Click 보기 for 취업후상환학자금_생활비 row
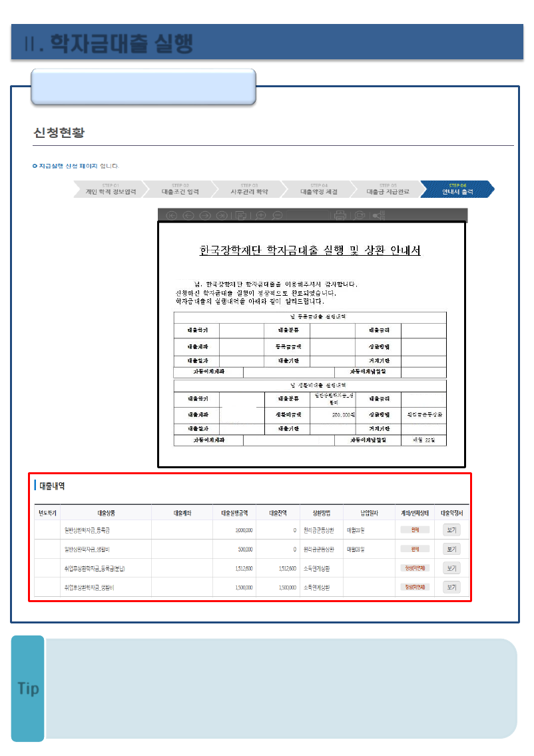Screen dimensions: 534x756 point(451,587)
